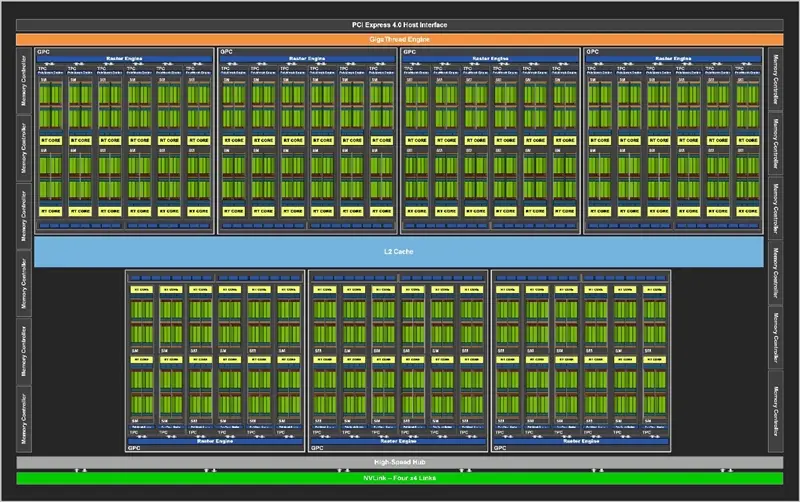
Task: Click GPC label of leftmost bottom-row cluster
Action: 134,448
